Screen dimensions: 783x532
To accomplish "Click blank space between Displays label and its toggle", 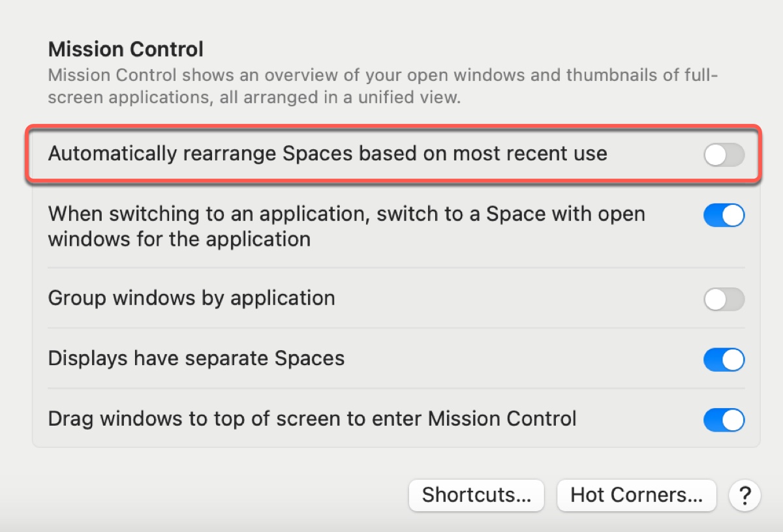I will click(522, 359).
